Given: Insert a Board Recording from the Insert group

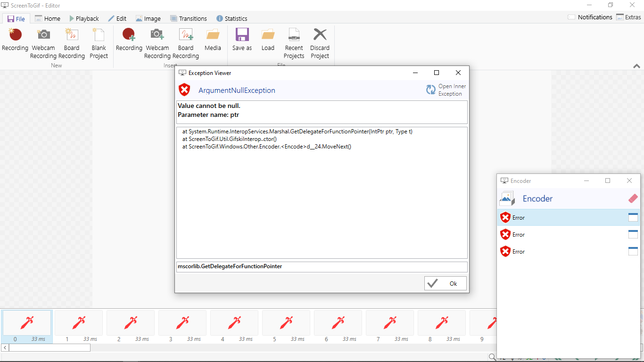Looking at the screenshot, I should coord(186,43).
